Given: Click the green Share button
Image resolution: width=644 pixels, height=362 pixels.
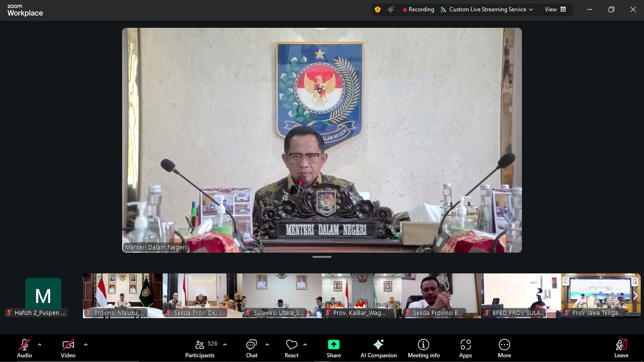Looking at the screenshot, I should tap(333, 348).
